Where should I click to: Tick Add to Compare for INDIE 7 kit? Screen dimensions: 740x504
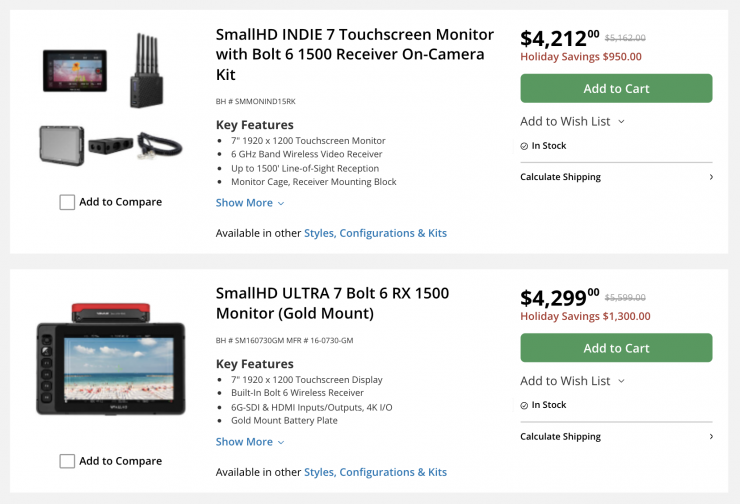pos(67,202)
